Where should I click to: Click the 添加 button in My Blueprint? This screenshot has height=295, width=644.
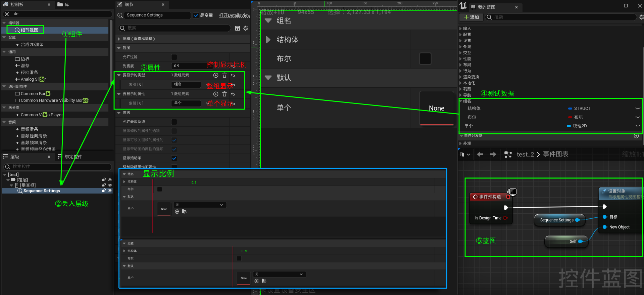point(471,17)
